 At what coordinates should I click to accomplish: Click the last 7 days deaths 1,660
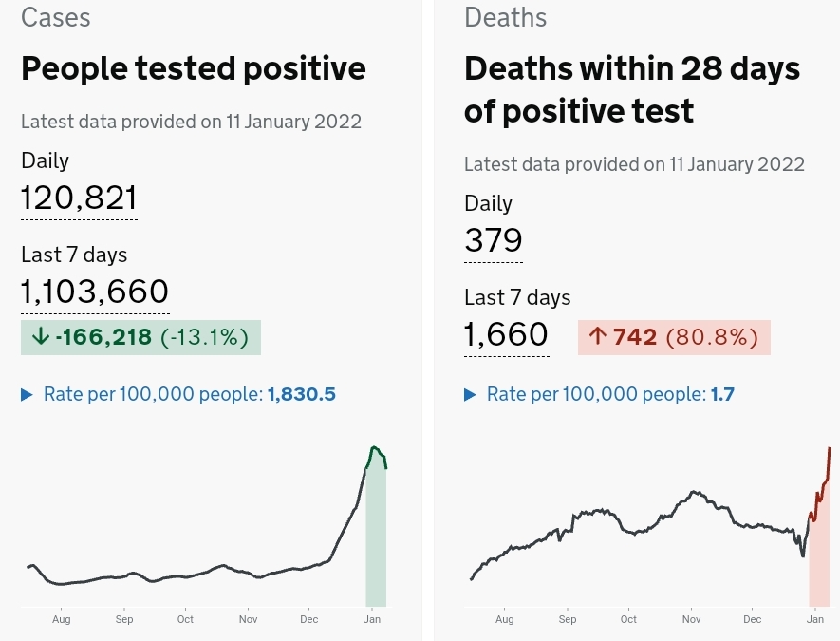tap(506, 334)
